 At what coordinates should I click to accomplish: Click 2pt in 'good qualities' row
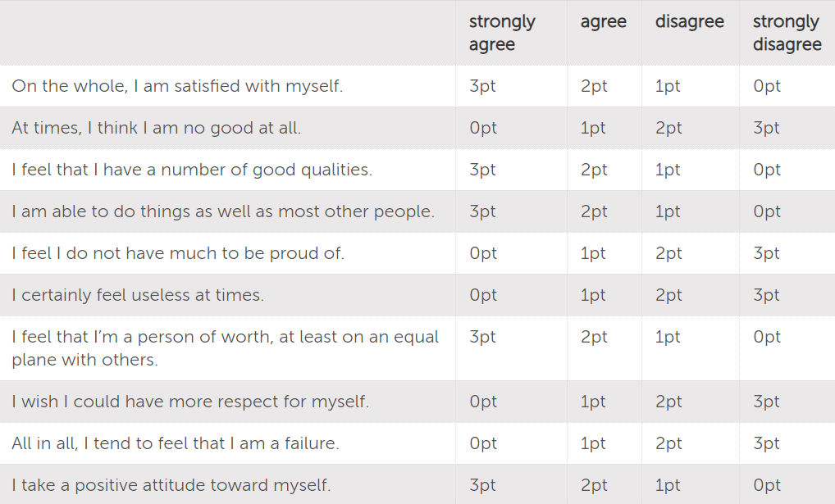click(594, 170)
